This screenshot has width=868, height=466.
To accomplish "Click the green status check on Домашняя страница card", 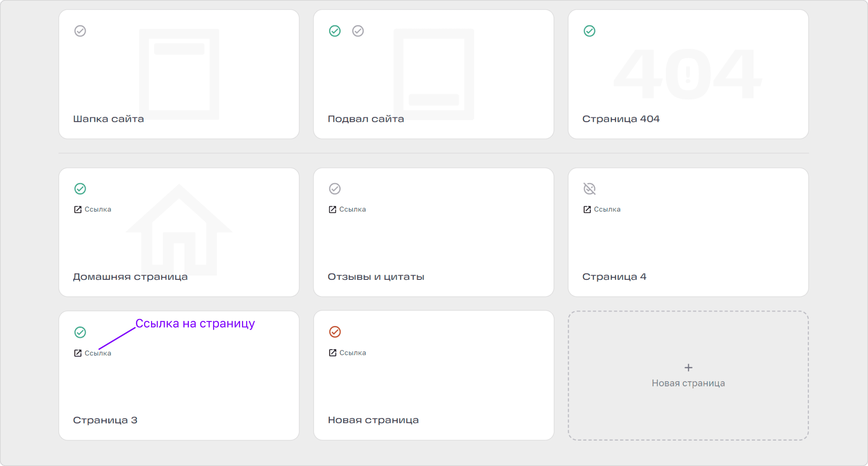I will [80, 189].
